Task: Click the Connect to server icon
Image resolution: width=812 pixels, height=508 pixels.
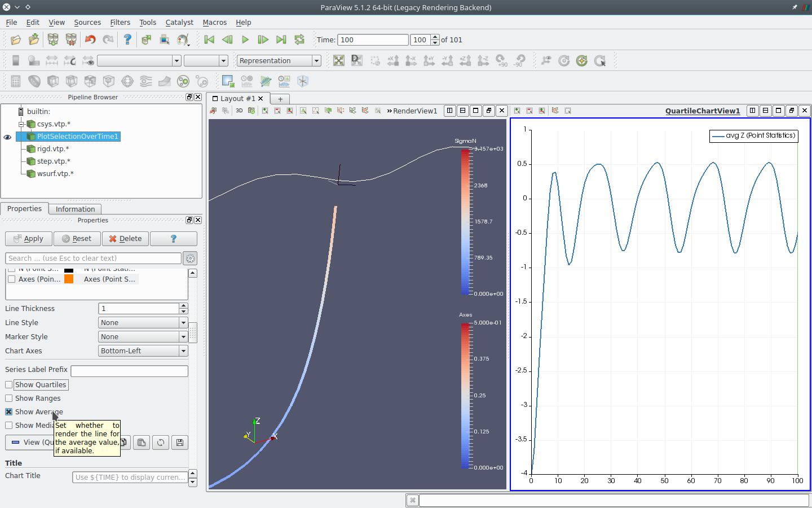Action: tap(53, 40)
